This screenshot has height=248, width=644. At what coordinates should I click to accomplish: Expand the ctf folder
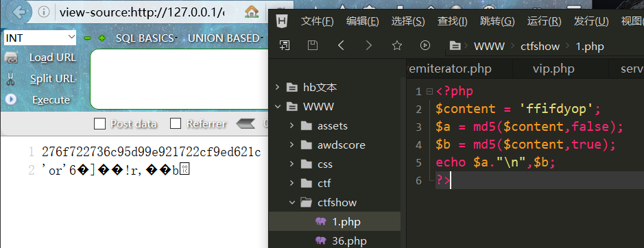click(292, 183)
